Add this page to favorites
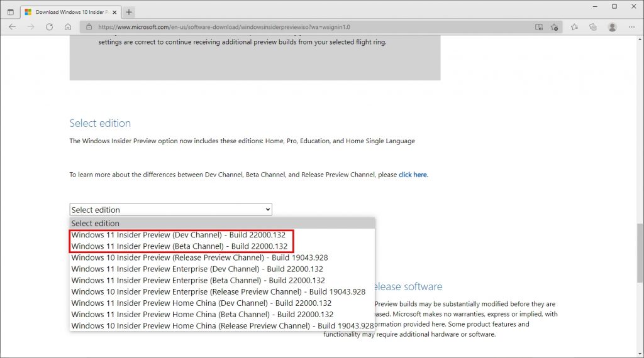 coord(555,27)
